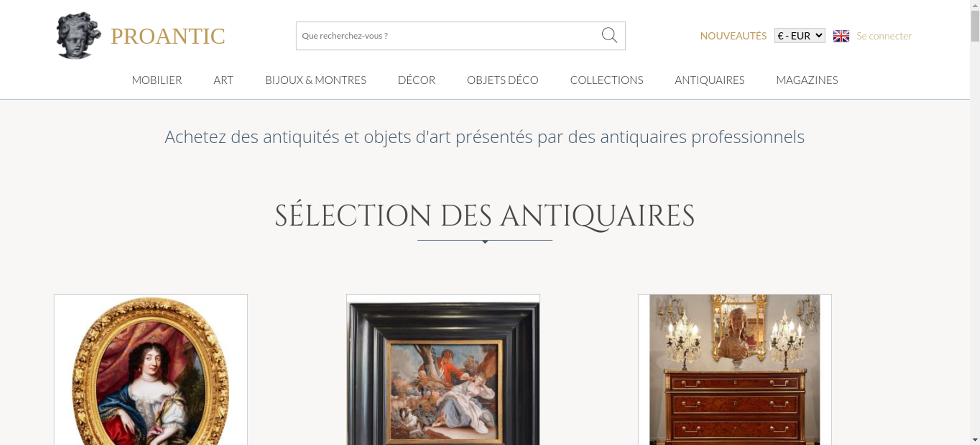Open the oval portrait painting thumbnail
The height and width of the screenshot is (445, 980).
(x=151, y=370)
